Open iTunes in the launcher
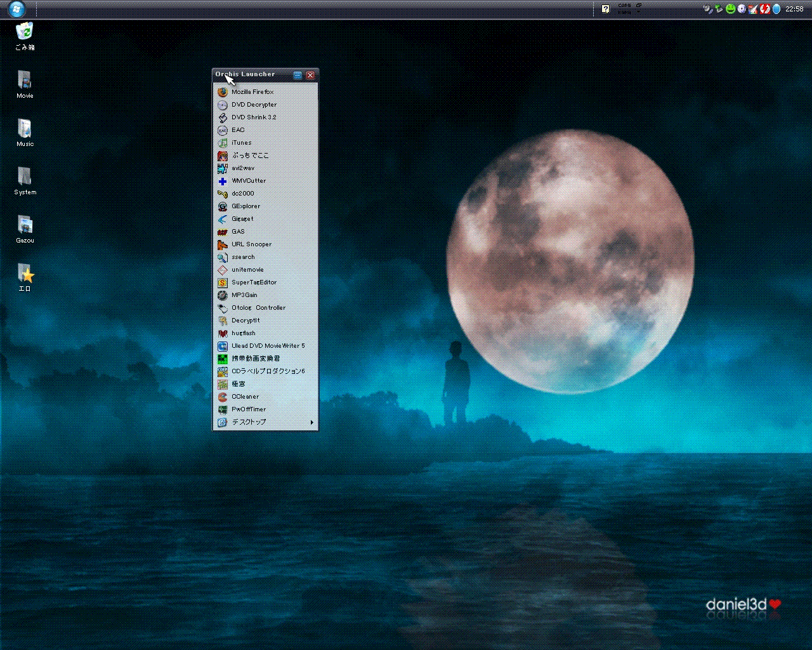Viewport: 812px width, 650px height. click(265, 143)
